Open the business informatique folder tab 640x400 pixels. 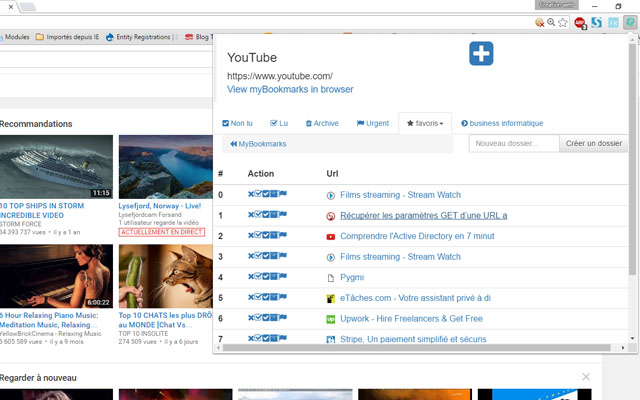[x=502, y=123]
